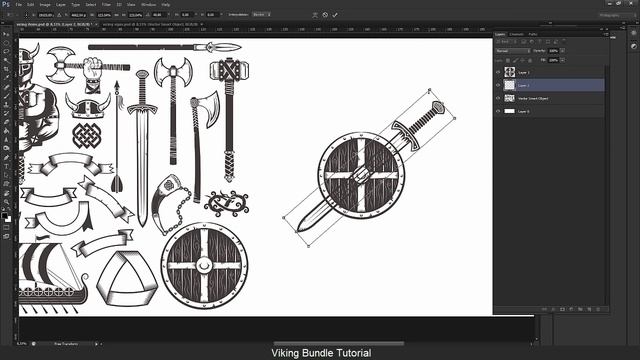Switch to the second document tab

(x=150, y=24)
